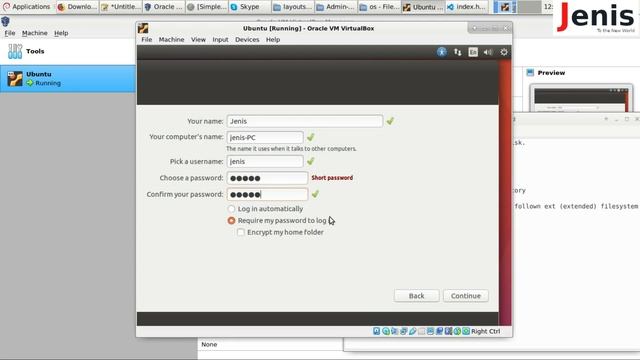Viewport: 640px width, 360px height.
Task: Click the keyboard capture icon beside Right Ctrl
Action: tap(466, 331)
